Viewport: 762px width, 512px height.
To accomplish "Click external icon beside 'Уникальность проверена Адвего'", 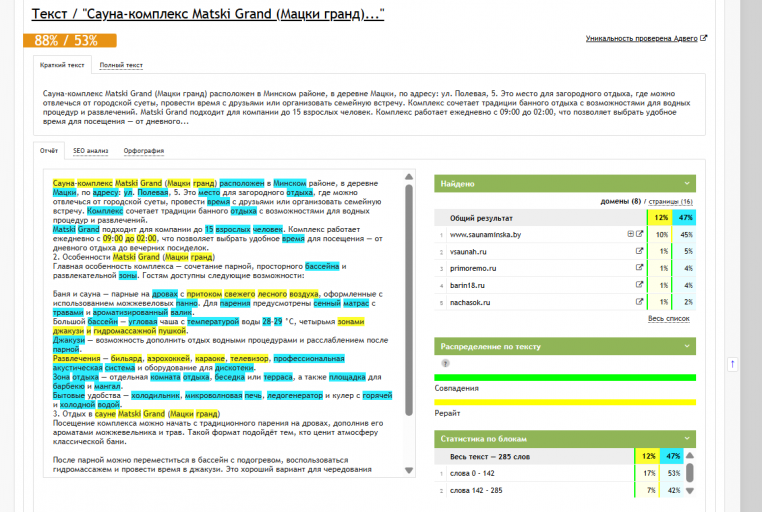I will (704, 38).
